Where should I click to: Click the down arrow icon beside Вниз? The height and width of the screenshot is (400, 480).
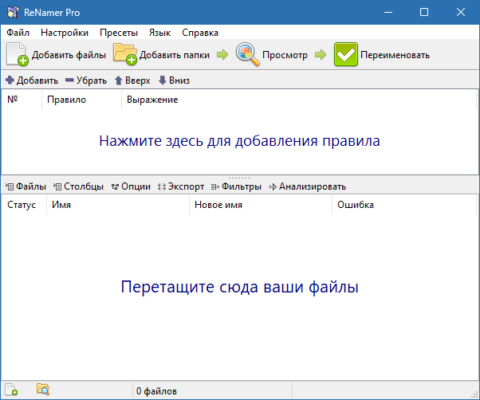click(162, 80)
